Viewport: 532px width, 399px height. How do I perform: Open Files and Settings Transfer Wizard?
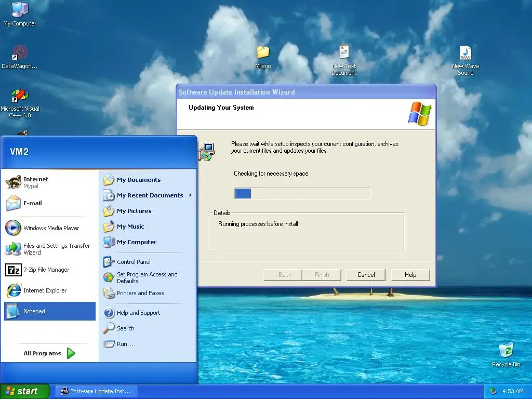[x=50, y=249]
